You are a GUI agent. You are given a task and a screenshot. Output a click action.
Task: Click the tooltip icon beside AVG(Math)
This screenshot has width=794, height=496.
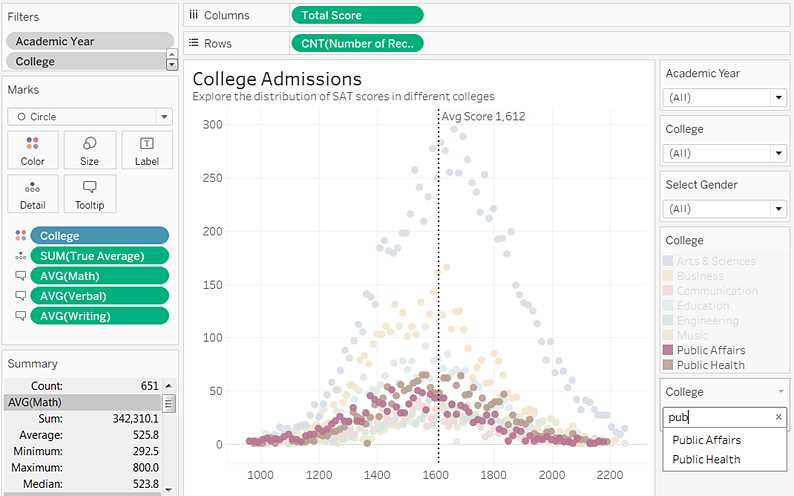click(19, 276)
